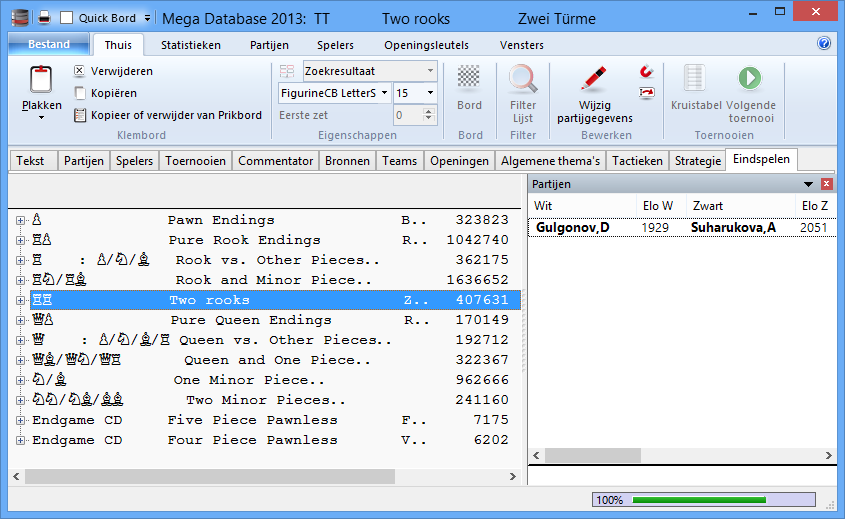Toggle the Quick Bord checkbox
Image resolution: width=845 pixels, height=519 pixels.
point(67,18)
